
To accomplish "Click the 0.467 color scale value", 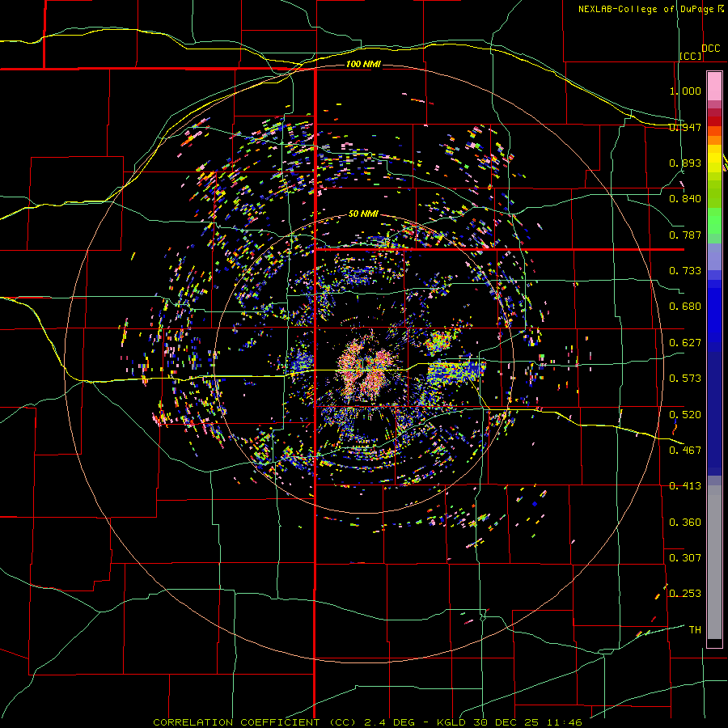I will [x=685, y=451].
